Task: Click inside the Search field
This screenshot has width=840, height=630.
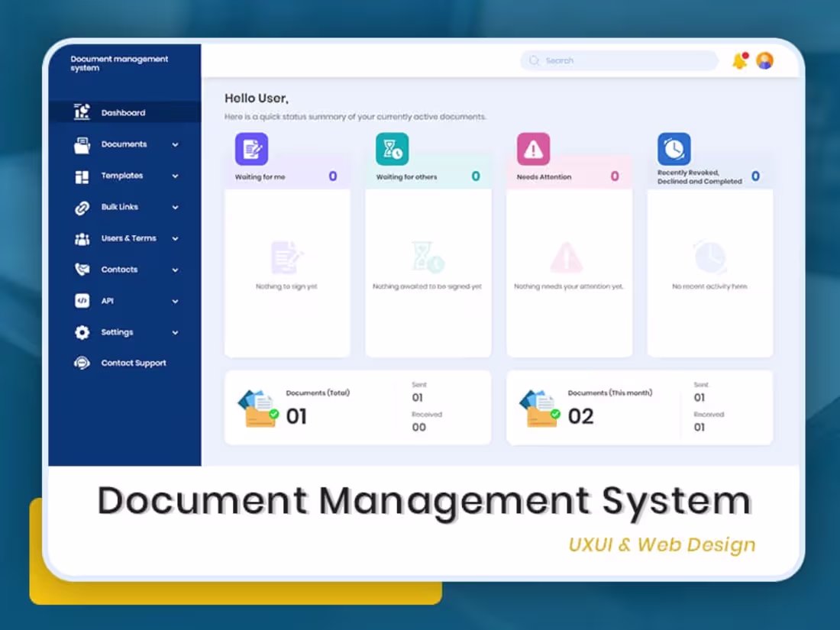Action: 619,60
